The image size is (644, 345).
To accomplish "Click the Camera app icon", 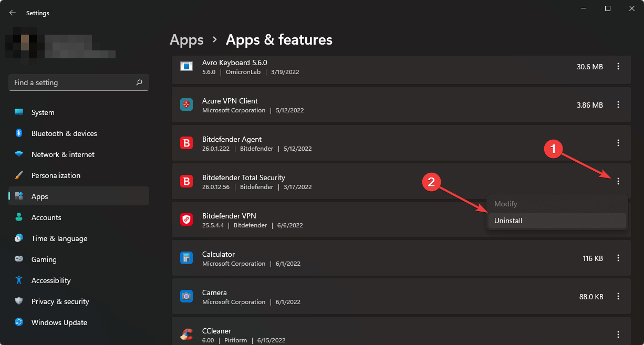I will 186,296.
